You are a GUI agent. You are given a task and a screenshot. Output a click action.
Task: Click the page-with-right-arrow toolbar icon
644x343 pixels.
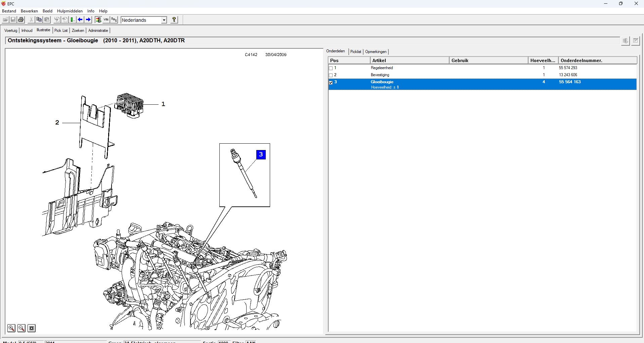pos(57,20)
